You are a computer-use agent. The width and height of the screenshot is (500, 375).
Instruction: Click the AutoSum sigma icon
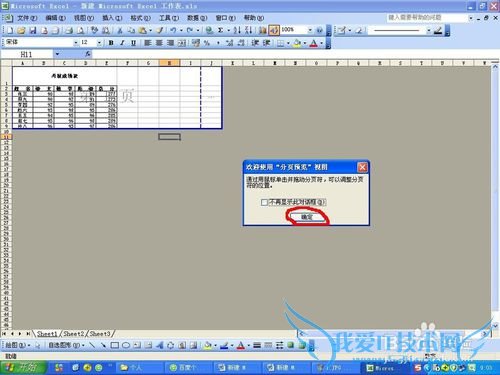tap(220, 31)
